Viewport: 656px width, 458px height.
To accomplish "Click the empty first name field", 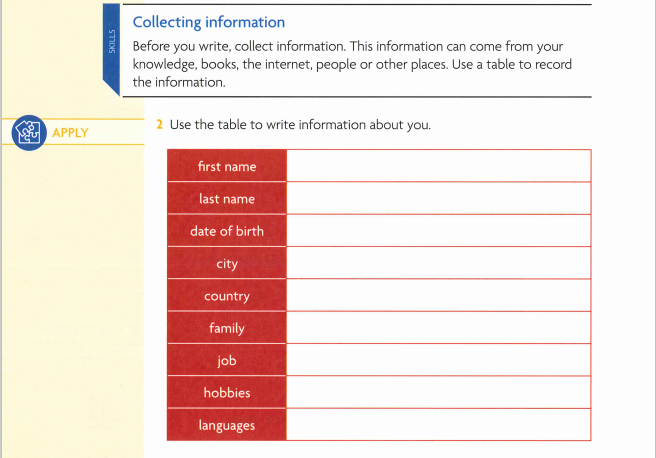I will pyautogui.click(x=439, y=166).
